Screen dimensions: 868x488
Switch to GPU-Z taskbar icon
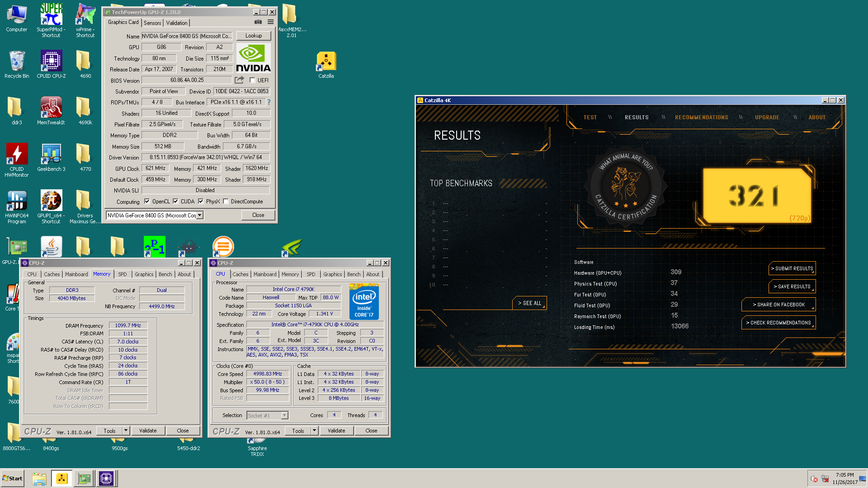(84, 479)
